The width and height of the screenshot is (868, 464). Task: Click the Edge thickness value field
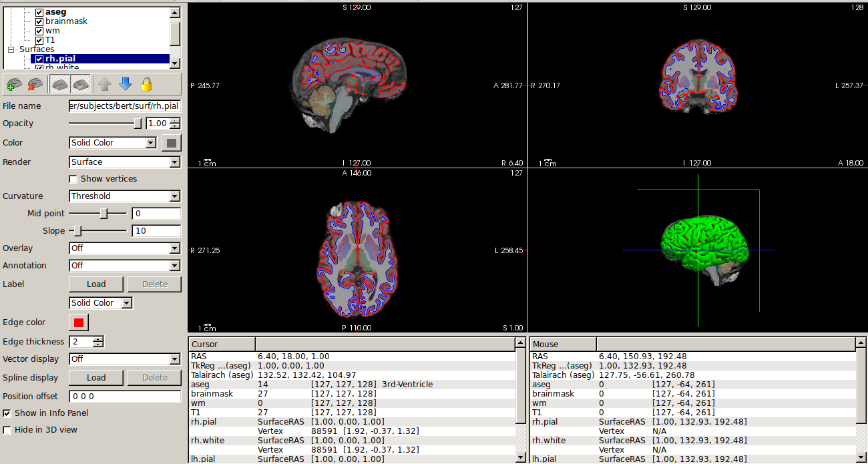click(81, 342)
